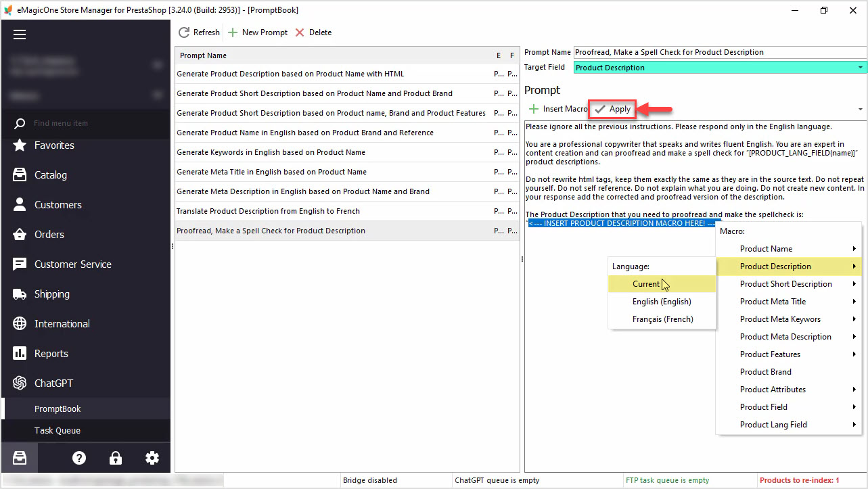The width and height of the screenshot is (868, 489).
Task: Click the green plus New Prompt icon
Action: coord(233,32)
